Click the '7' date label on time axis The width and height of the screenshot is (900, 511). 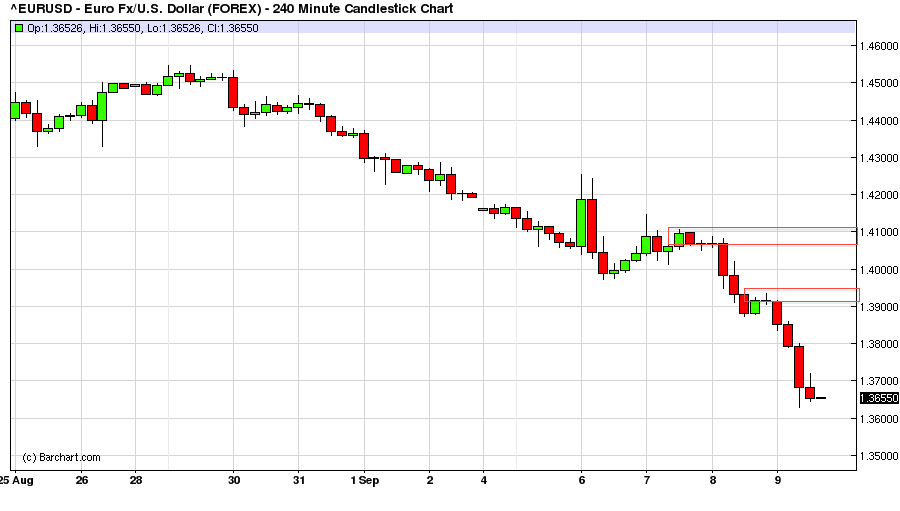point(646,481)
